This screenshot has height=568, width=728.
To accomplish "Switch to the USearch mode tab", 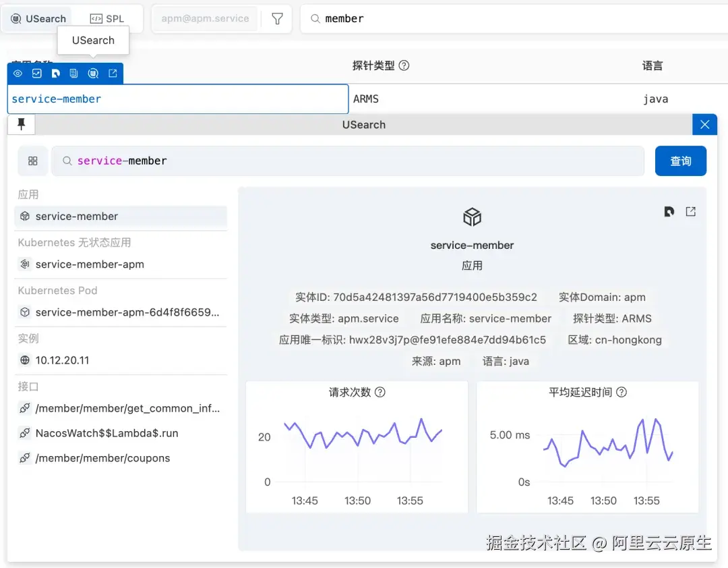I will coord(38,19).
